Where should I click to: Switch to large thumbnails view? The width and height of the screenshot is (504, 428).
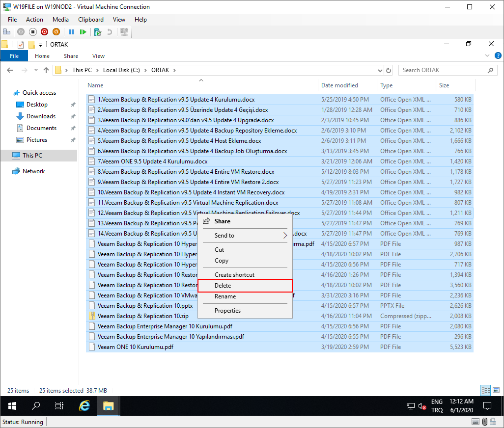pos(495,391)
